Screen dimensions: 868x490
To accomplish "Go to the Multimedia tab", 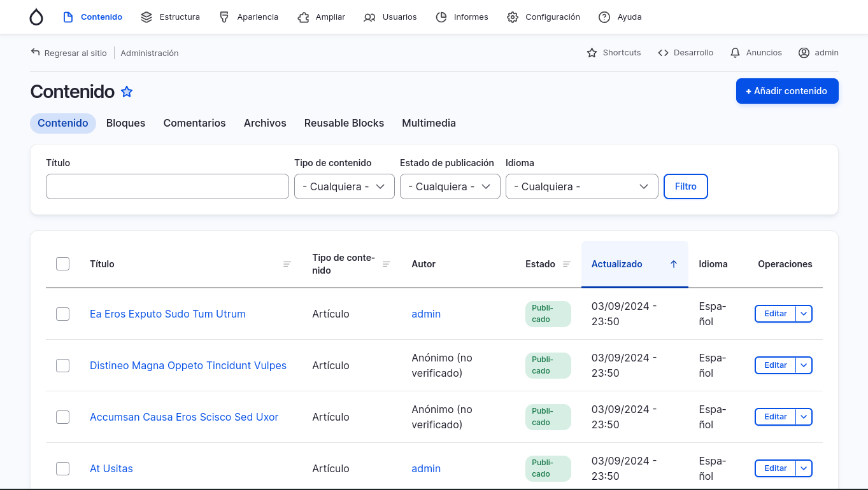I will [429, 123].
